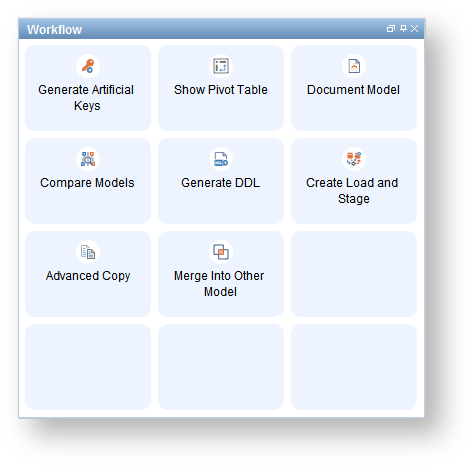
Task: Click the pivot table grid icon
Action: click(x=221, y=66)
